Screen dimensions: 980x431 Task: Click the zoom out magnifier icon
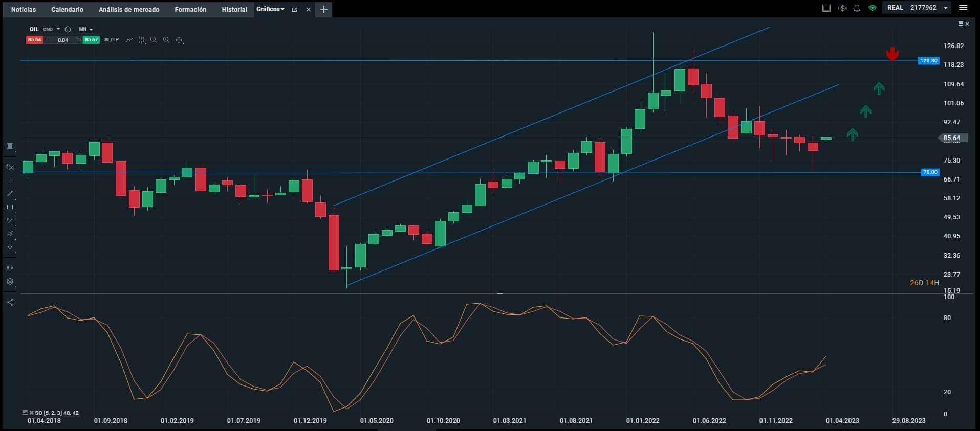[x=154, y=40]
